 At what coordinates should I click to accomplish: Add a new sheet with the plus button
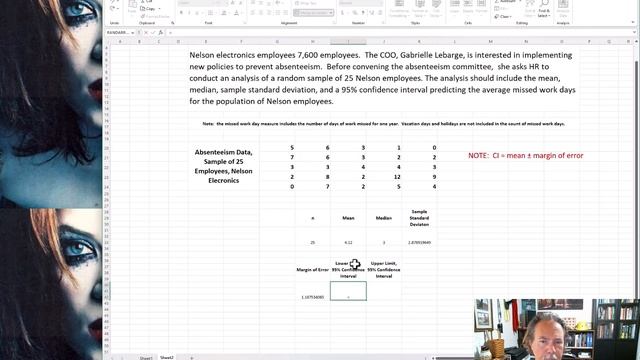tap(191, 358)
